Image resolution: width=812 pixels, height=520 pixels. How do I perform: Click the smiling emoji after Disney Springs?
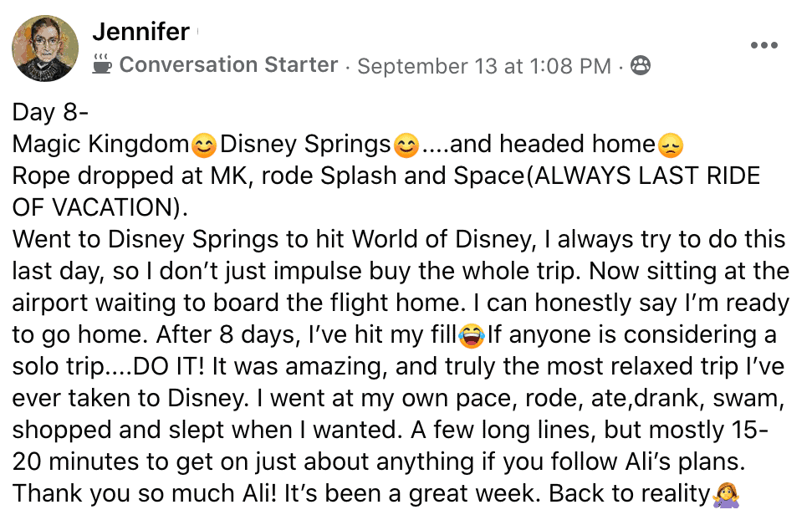click(406, 145)
